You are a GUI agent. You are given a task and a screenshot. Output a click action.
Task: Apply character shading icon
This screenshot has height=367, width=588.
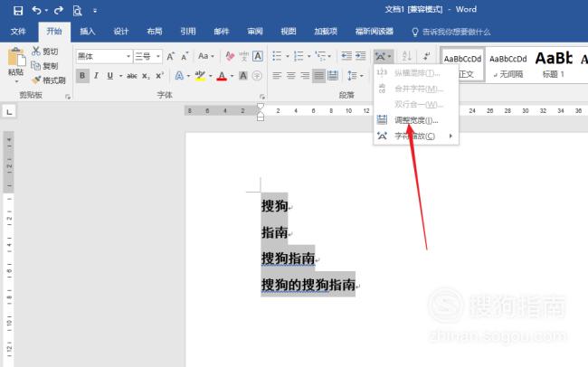tap(243, 76)
